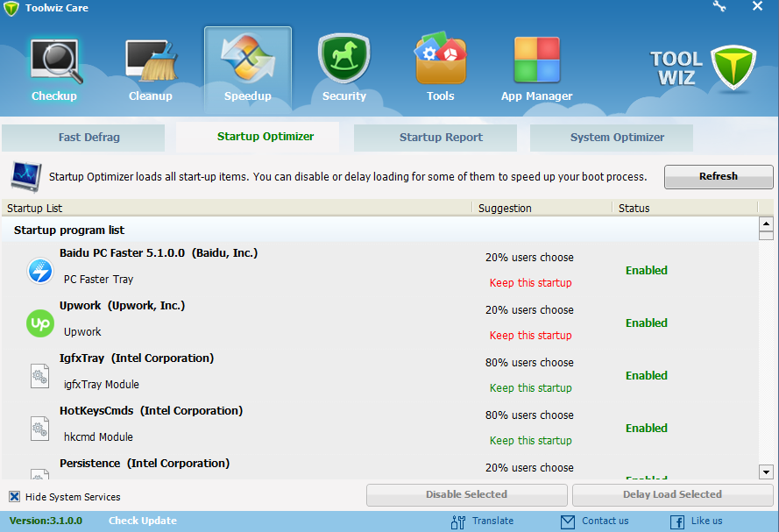
Task: Click Enabled status for Baidu PC Faster
Action: coord(647,270)
